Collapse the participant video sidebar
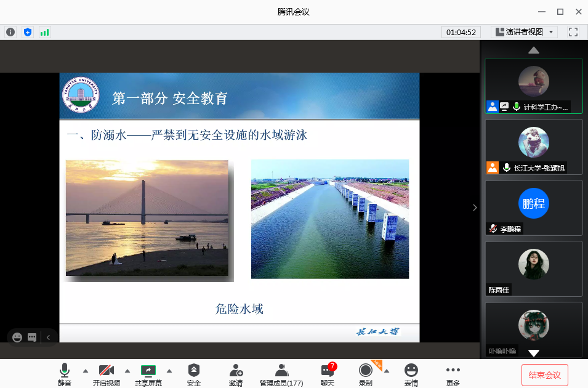Image resolution: width=588 pixels, height=388 pixels. [x=475, y=208]
